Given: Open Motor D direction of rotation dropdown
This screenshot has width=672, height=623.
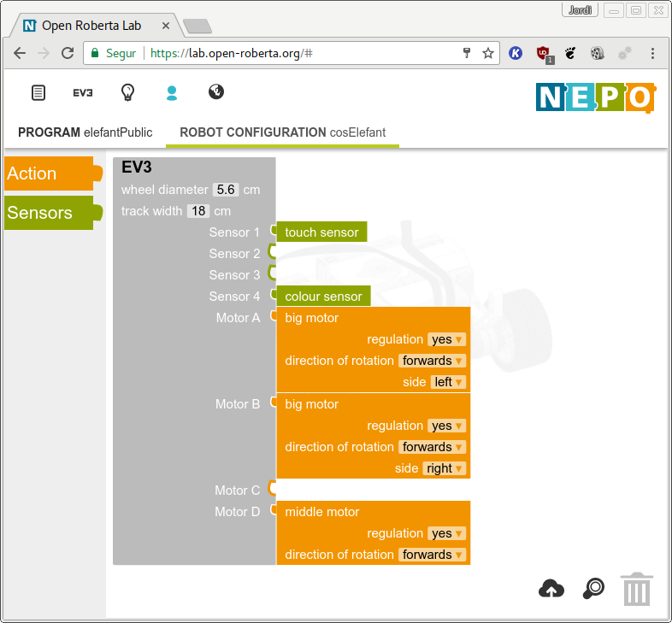Looking at the screenshot, I should (432, 555).
